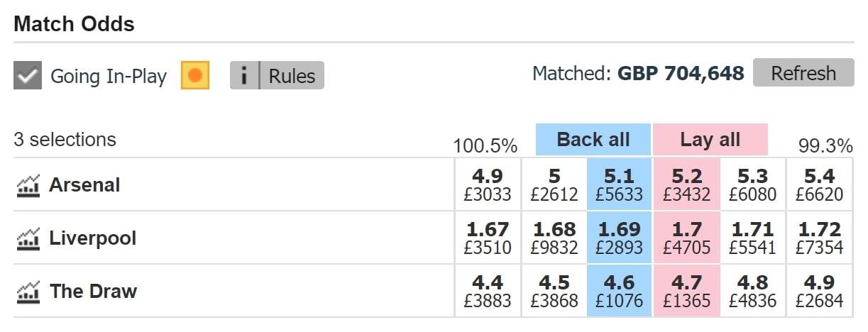
Task: Back The Draw at 4.6
Action: 619,291
